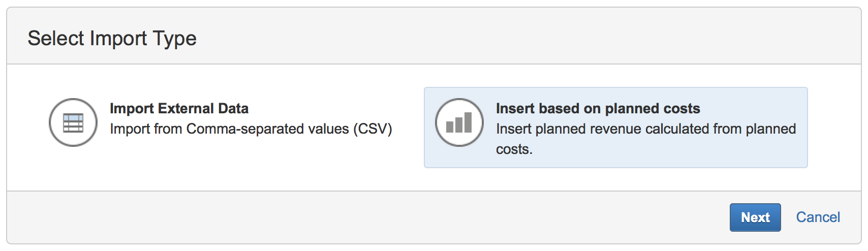Image resolution: width=868 pixels, height=251 pixels.
Task: Click 'Import from Comma-separated values (CSV)' description
Action: (x=251, y=129)
